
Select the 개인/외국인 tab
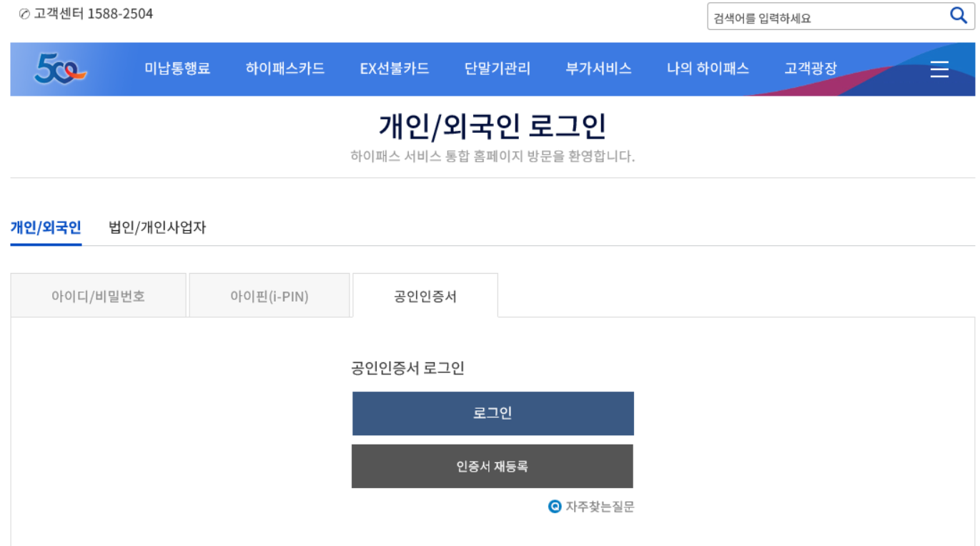[46, 228]
